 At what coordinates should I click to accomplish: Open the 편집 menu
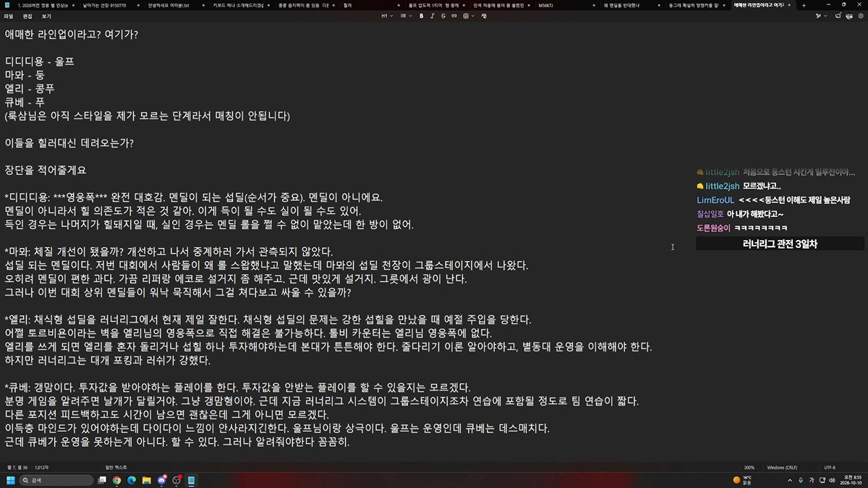pos(27,15)
